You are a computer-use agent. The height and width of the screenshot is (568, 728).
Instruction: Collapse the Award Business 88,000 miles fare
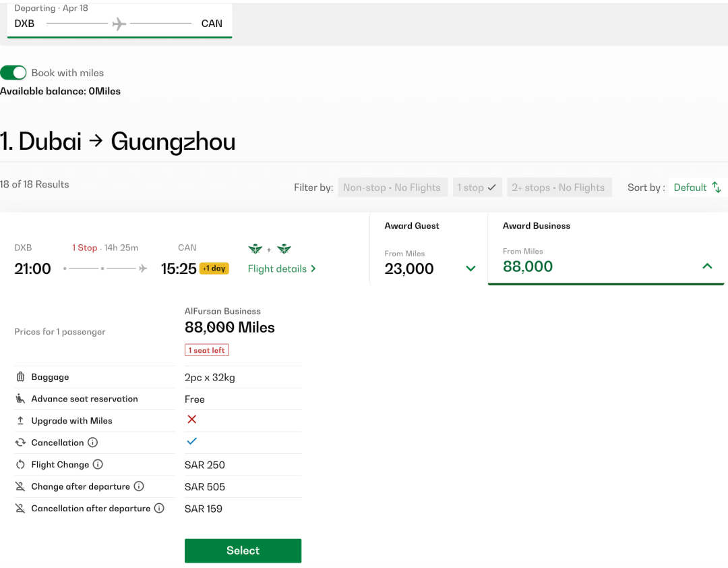pyautogui.click(x=606, y=249)
